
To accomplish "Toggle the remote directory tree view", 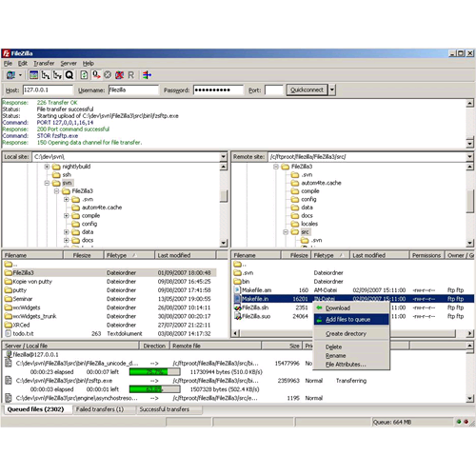I will coord(57,75).
